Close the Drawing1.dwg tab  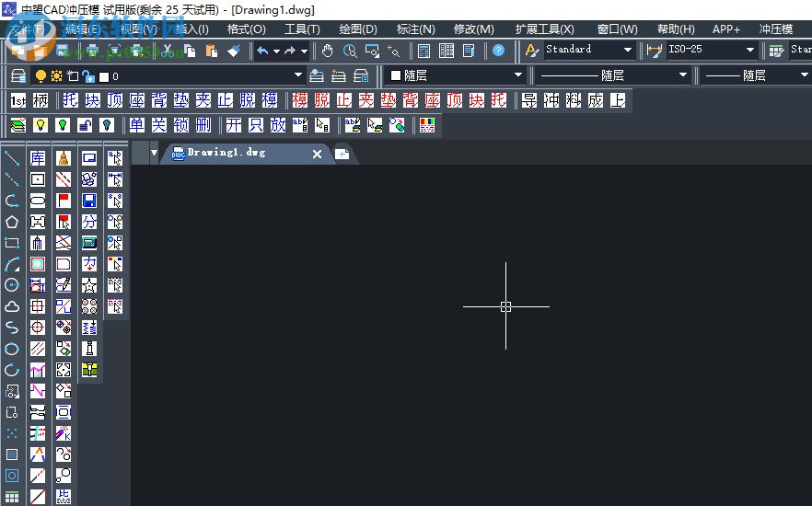pyautogui.click(x=317, y=154)
